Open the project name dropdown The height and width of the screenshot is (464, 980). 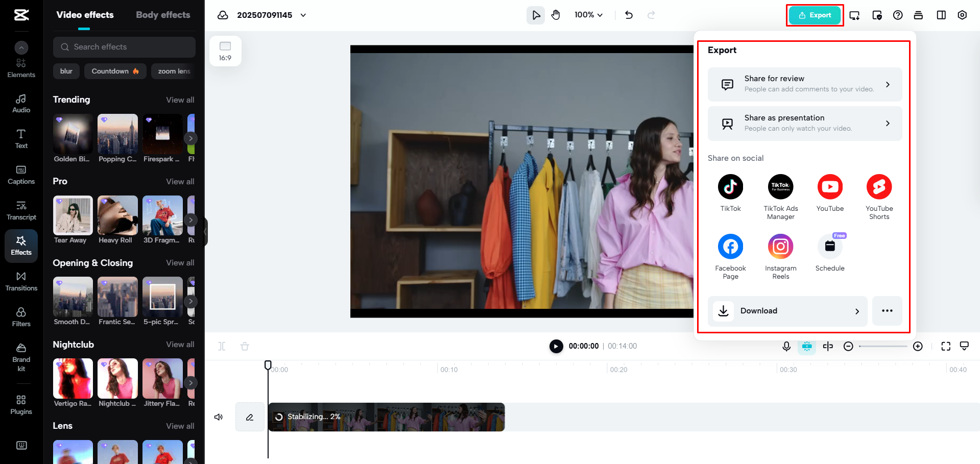point(302,15)
